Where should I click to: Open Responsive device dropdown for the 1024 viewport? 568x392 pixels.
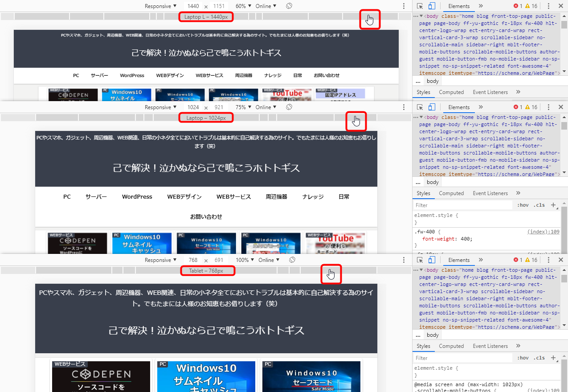click(x=160, y=107)
